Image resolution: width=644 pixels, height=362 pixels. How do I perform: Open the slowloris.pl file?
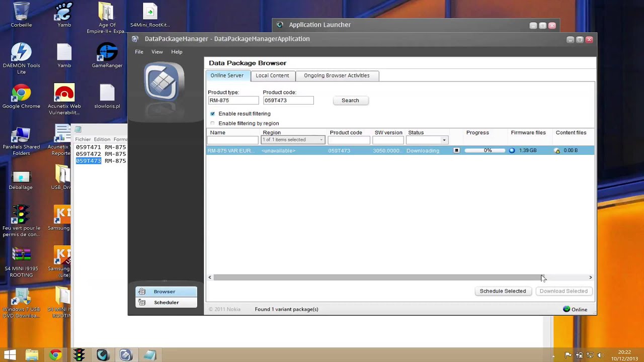[107, 97]
